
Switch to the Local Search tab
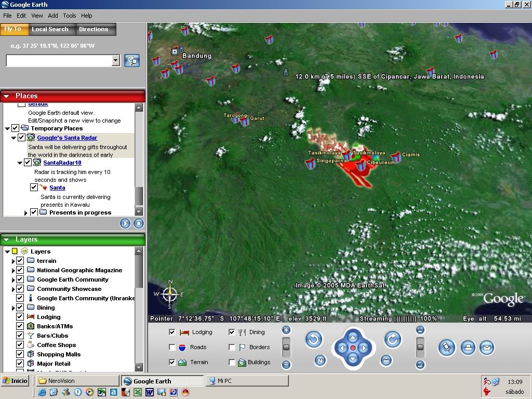click(52, 29)
